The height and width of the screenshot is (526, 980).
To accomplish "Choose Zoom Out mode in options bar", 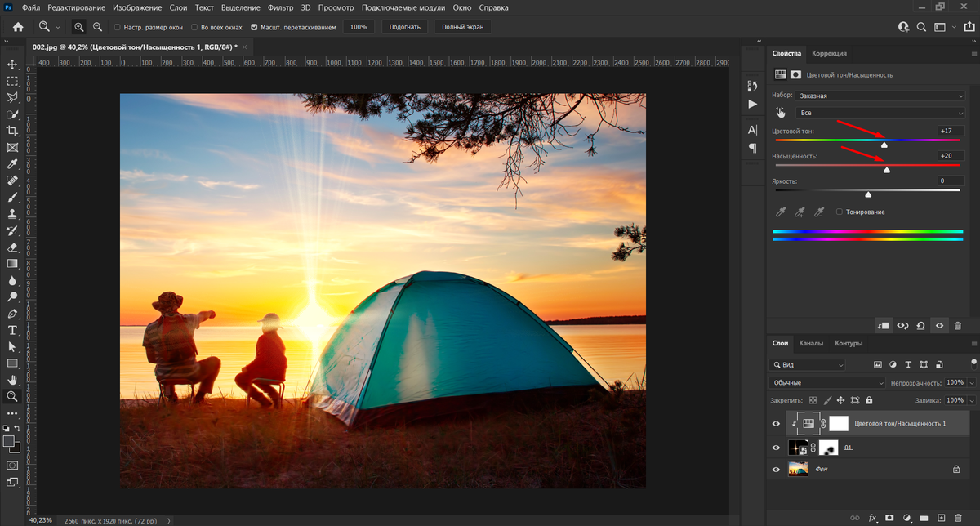I will pyautogui.click(x=97, y=27).
